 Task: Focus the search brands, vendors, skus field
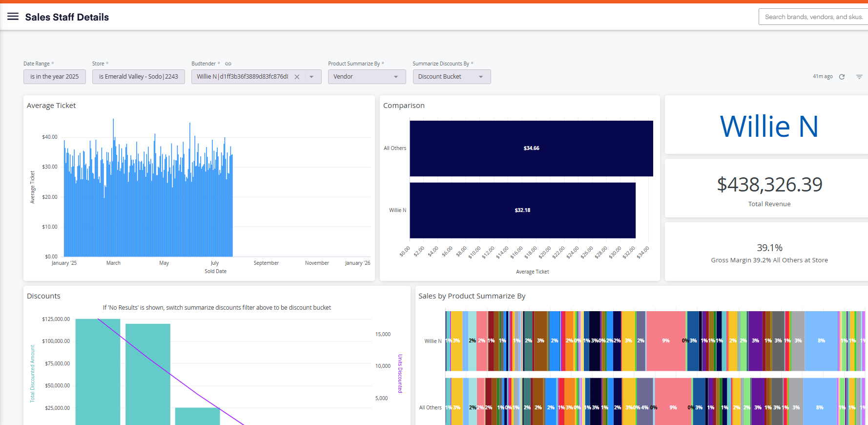click(x=813, y=17)
